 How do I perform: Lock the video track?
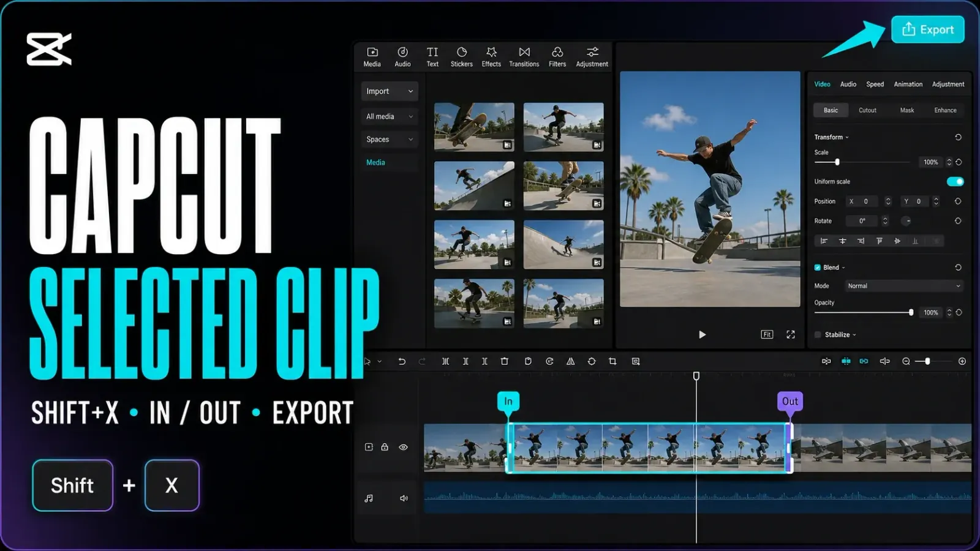(x=385, y=447)
